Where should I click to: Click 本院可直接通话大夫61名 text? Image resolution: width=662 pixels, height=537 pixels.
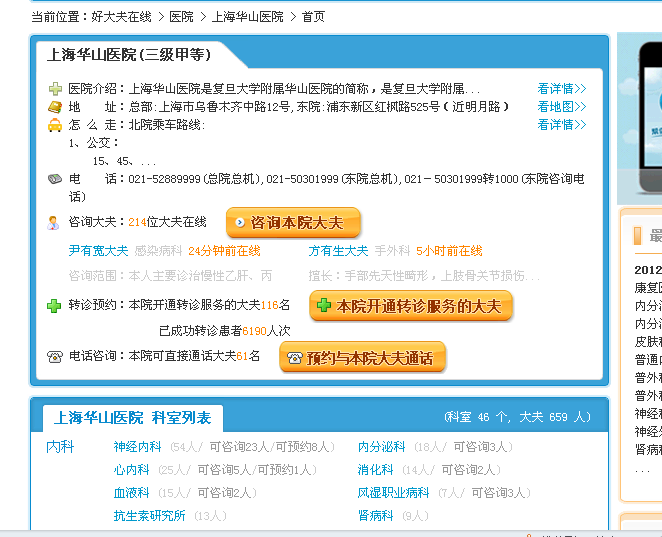[x=194, y=356]
